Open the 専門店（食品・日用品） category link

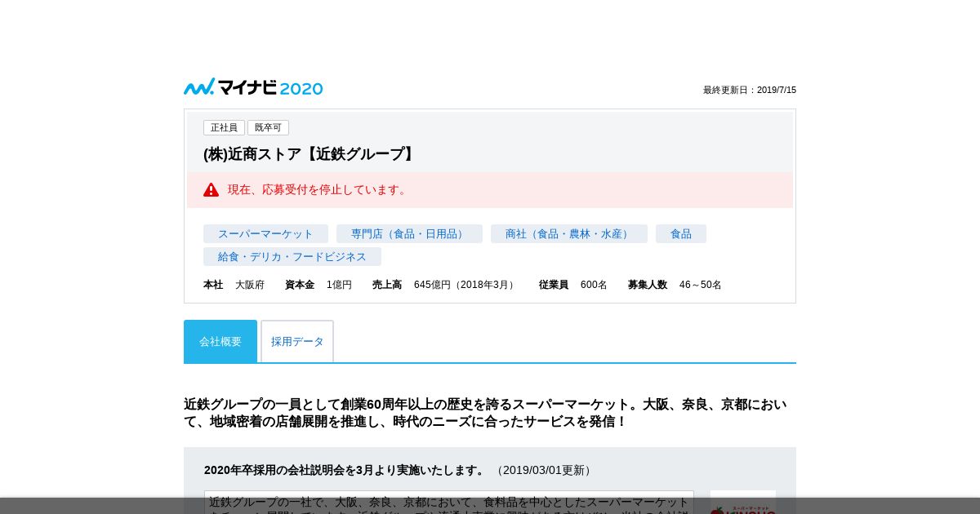409,234
